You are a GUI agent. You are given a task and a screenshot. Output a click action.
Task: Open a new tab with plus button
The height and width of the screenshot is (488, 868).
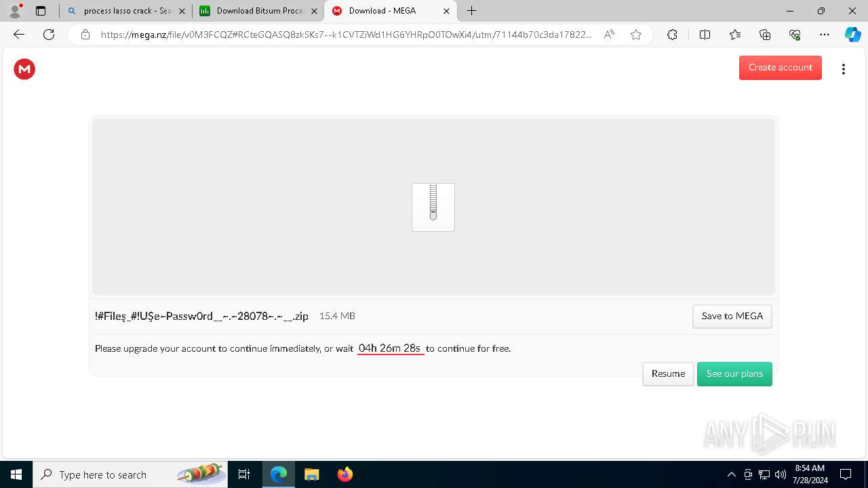472,11
